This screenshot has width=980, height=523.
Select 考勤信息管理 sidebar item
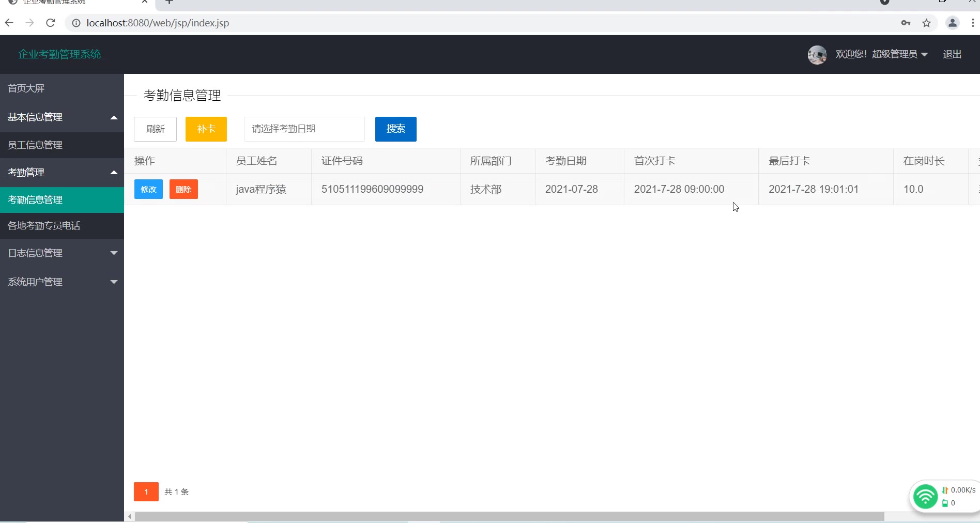tap(62, 200)
